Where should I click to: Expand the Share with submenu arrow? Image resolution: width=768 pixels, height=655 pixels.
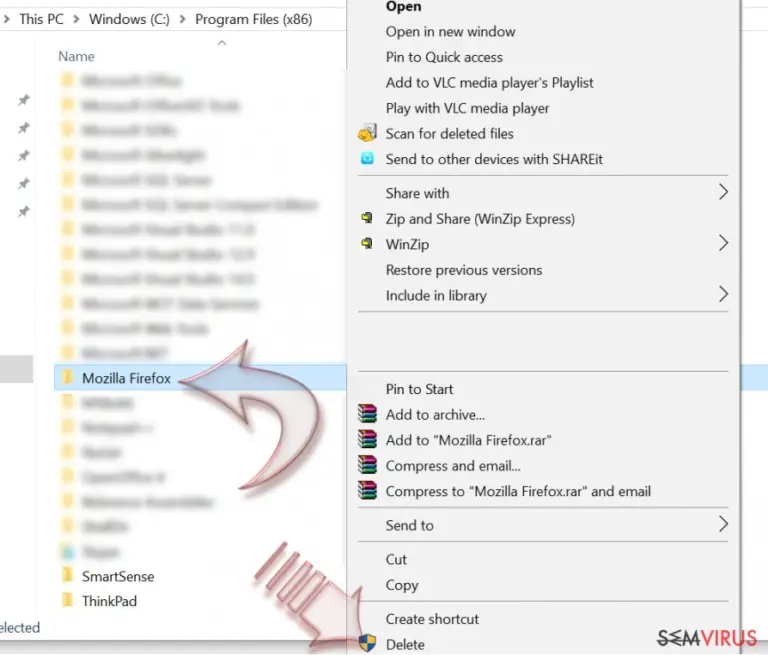point(723,192)
